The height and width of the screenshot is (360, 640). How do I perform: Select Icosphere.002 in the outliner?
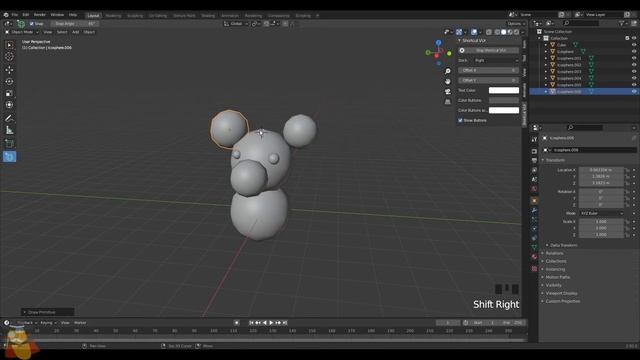pos(569,65)
